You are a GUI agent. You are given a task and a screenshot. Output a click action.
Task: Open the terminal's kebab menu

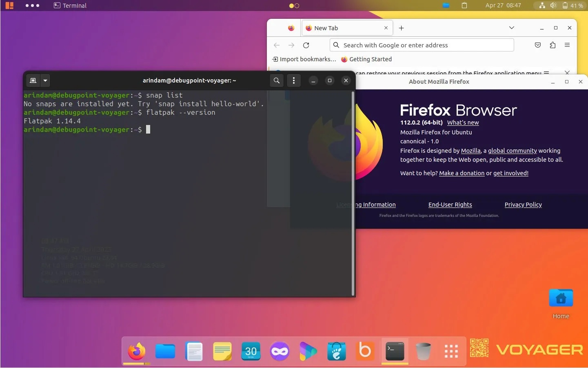293,80
